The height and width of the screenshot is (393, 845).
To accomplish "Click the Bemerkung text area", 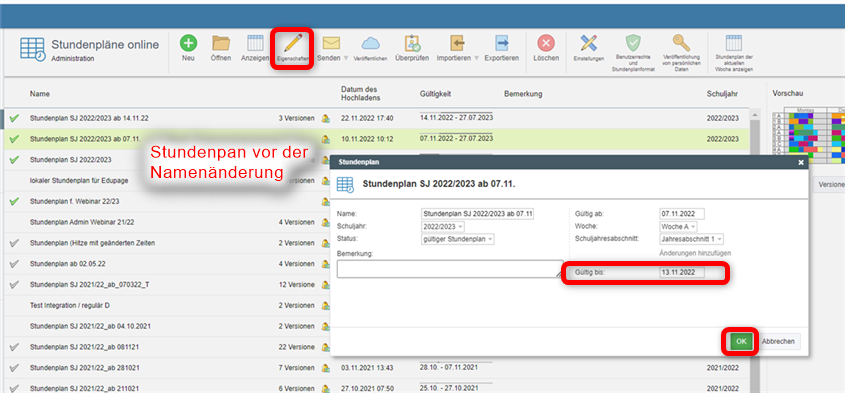I will pyautogui.click(x=450, y=269).
